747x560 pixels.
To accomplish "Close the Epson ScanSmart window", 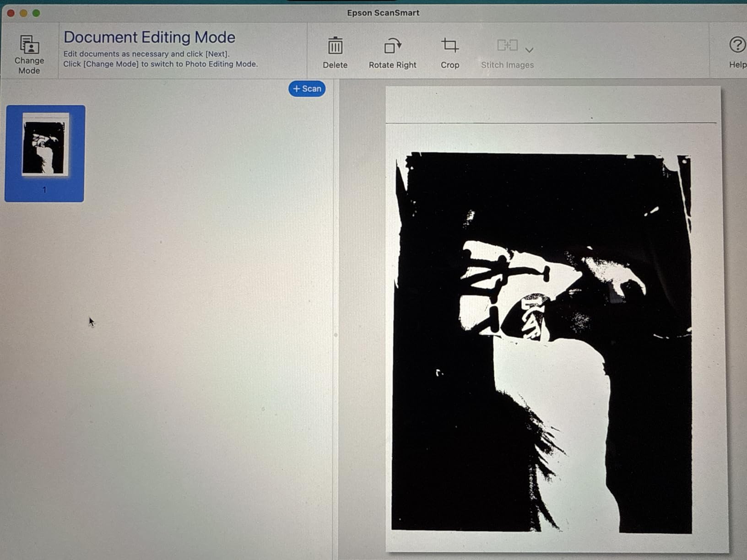I will pos(11,13).
